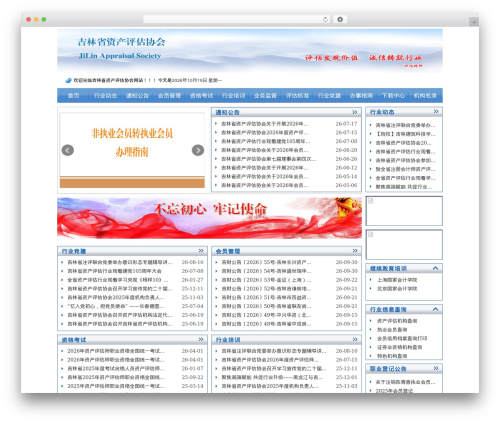Open the 26-01-27 article in 行业党建
Viewport: 500px width, 423px height.
[x=118, y=280]
